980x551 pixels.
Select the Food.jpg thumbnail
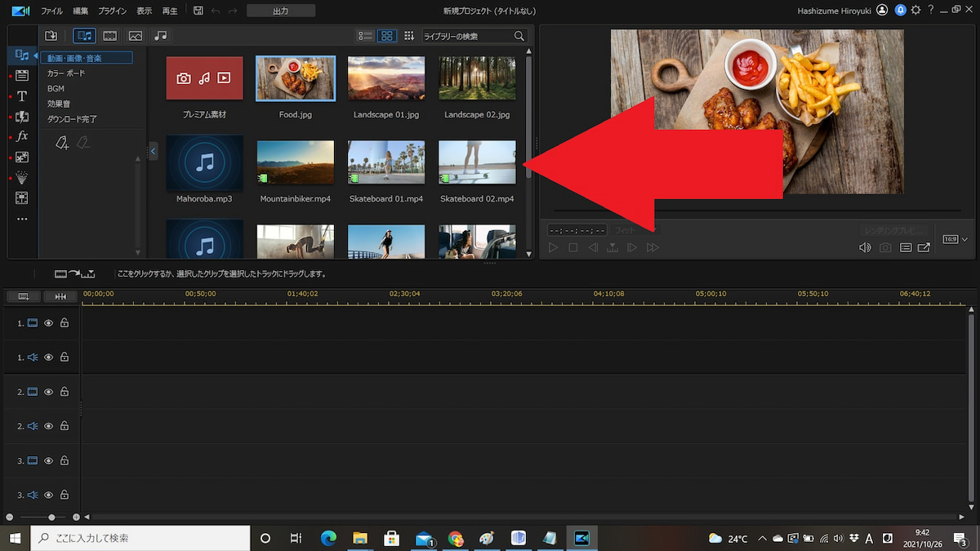pos(296,78)
